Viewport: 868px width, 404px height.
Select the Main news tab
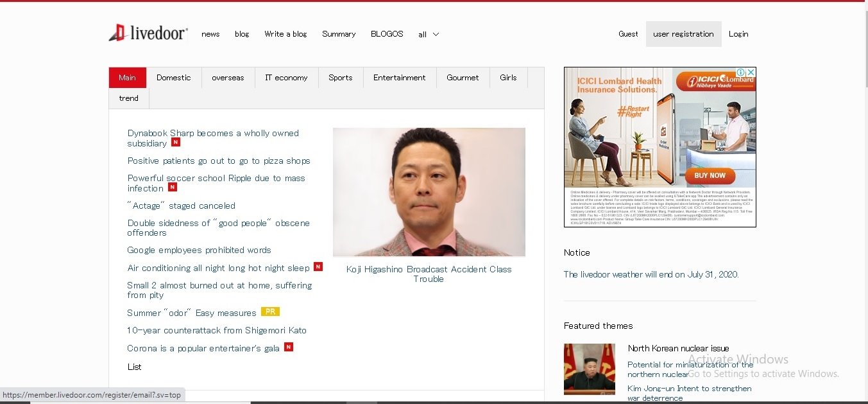point(128,78)
